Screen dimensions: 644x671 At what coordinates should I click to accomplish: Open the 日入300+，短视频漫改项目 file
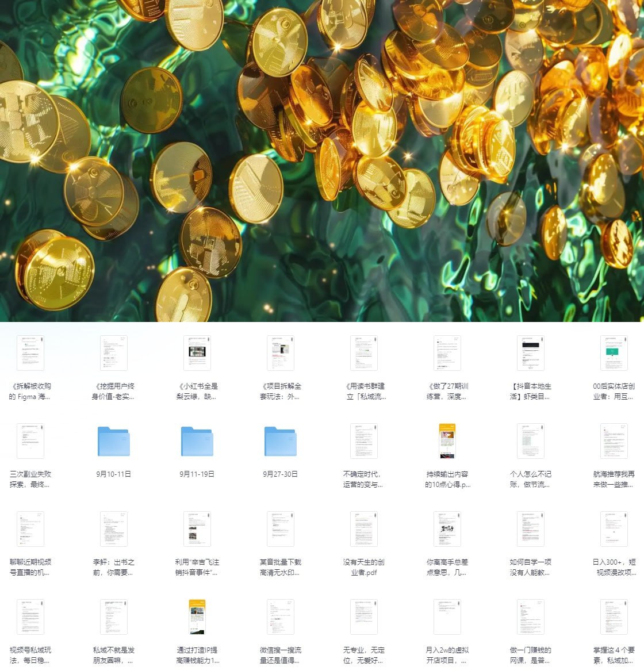[614, 529]
